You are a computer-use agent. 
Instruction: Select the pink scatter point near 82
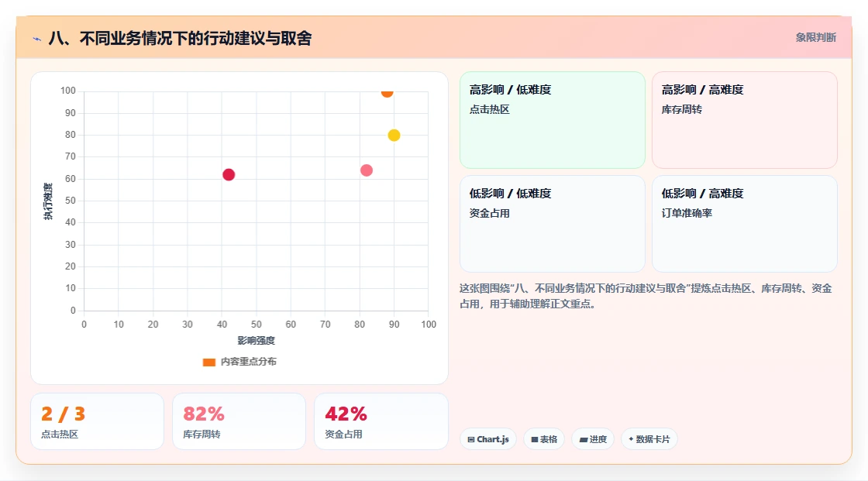tap(367, 170)
